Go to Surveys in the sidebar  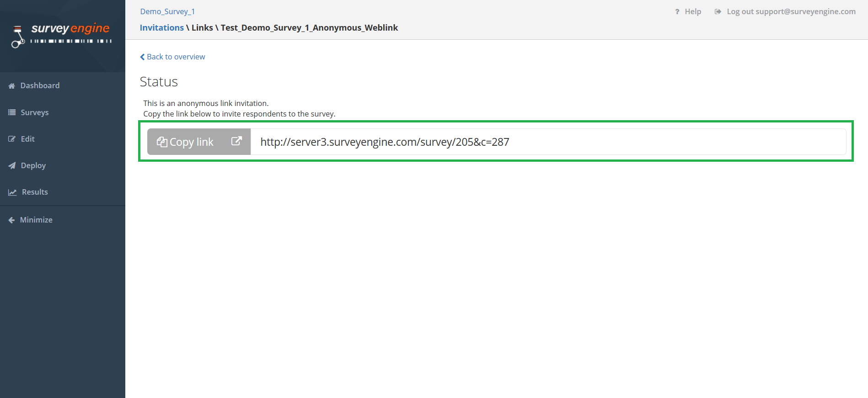click(35, 112)
